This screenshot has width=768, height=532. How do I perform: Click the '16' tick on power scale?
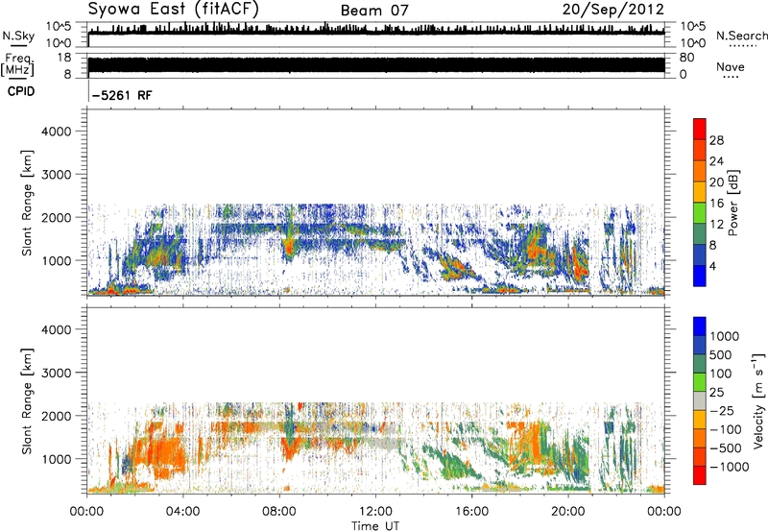[x=716, y=204]
